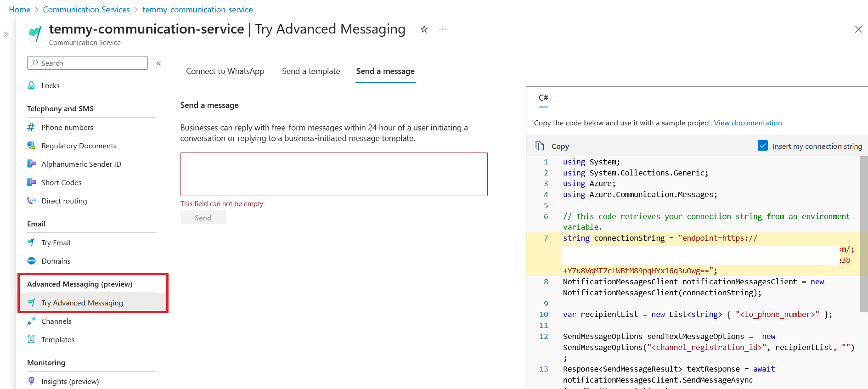Click 'This field can not be empty' text

tap(222, 203)
